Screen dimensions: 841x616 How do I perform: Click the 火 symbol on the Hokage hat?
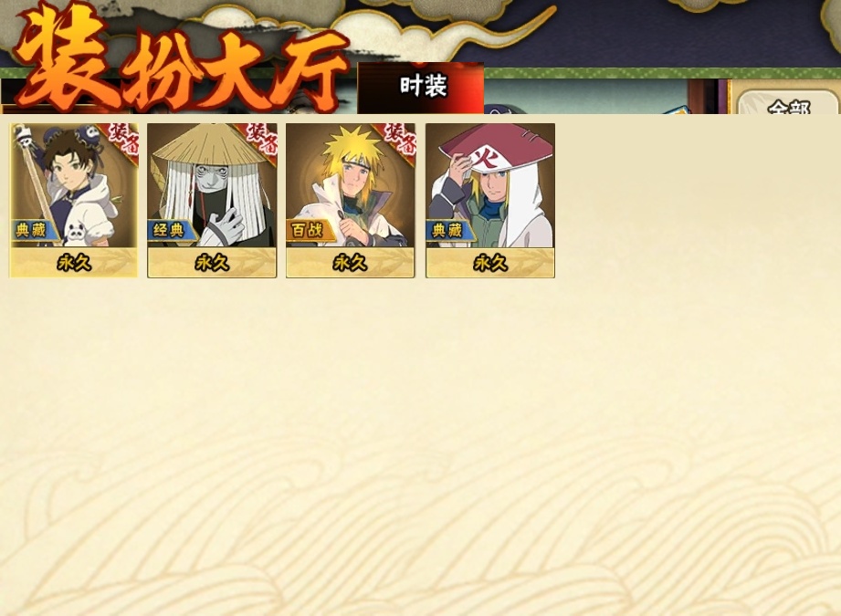(488, 159)
